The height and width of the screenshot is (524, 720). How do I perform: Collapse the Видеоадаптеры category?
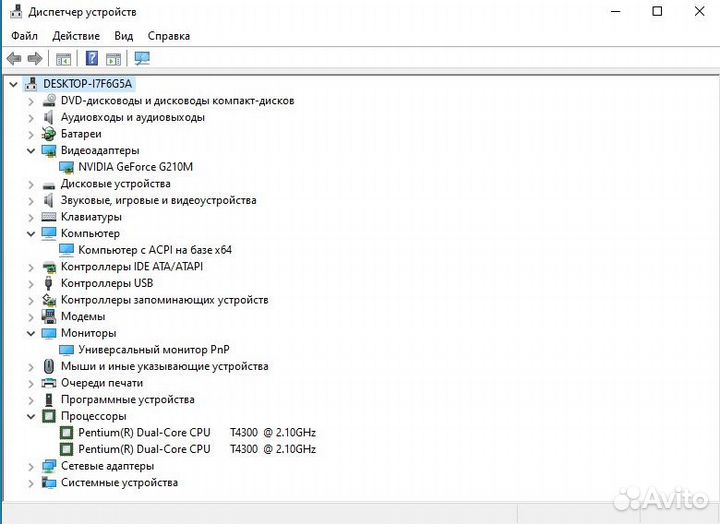click(31, 151)
